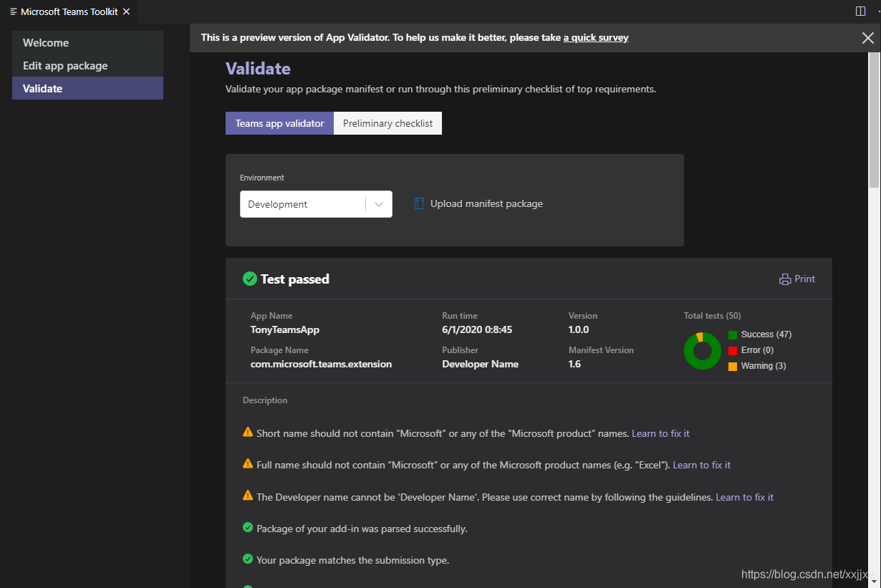Image resolution: width=881 pixels, height=588 pixels.
Task: Click the orange Warning legend swatch
Action: click(x=733, y=366)
